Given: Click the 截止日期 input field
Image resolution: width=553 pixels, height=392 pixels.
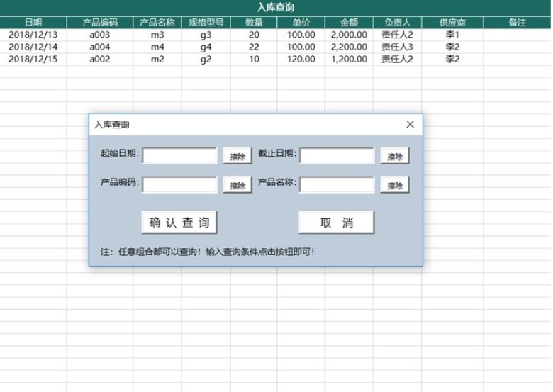Looking at the screenshot, I should click(x=337, y=155).
